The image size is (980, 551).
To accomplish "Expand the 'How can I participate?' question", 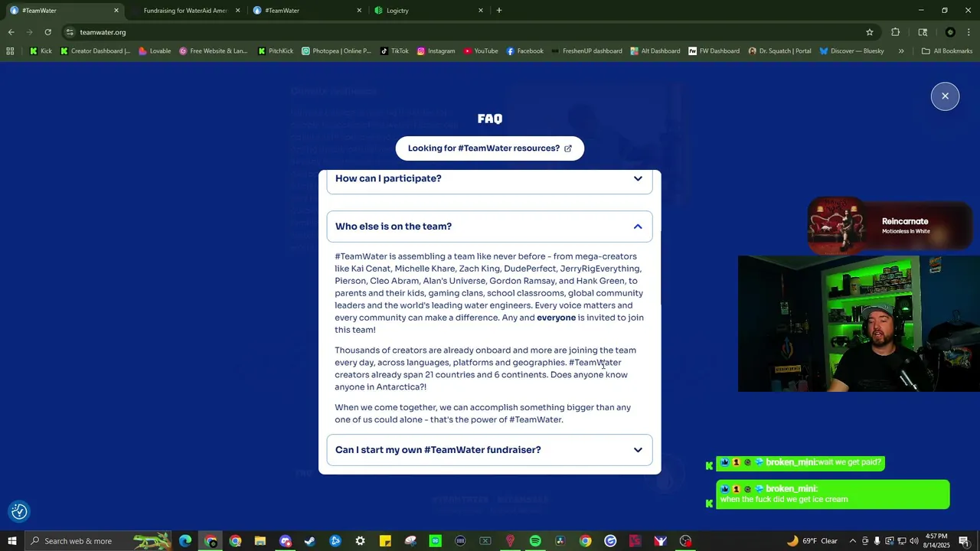I will (x=489, y=179).
